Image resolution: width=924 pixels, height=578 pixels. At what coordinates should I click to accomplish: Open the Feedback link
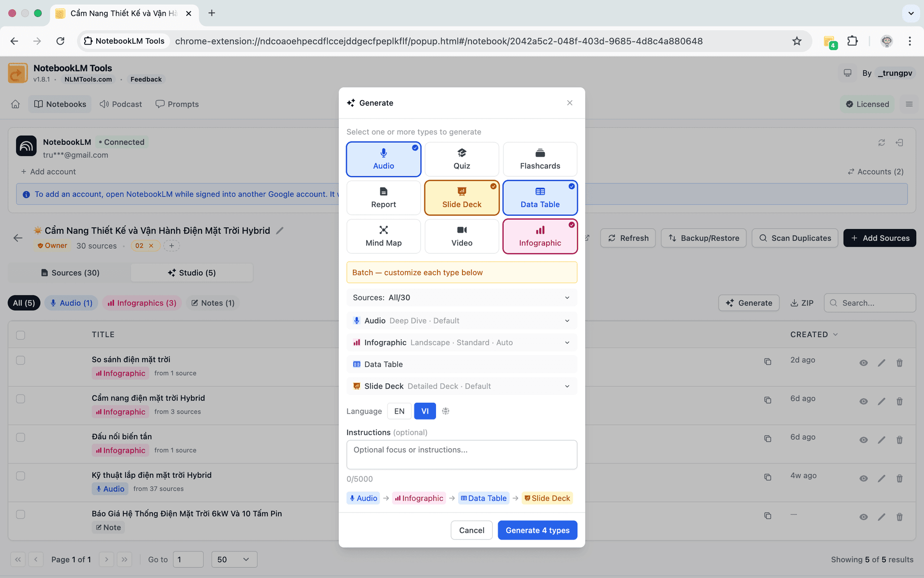coord(146,79)
